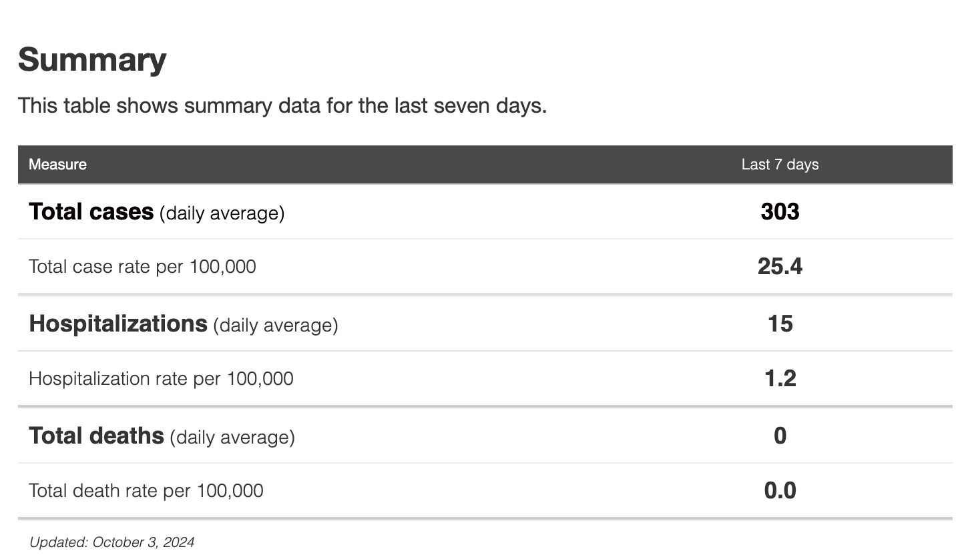Click the table description sentence about seven days
Screen dimensions: 980x559
click(282, 106)
